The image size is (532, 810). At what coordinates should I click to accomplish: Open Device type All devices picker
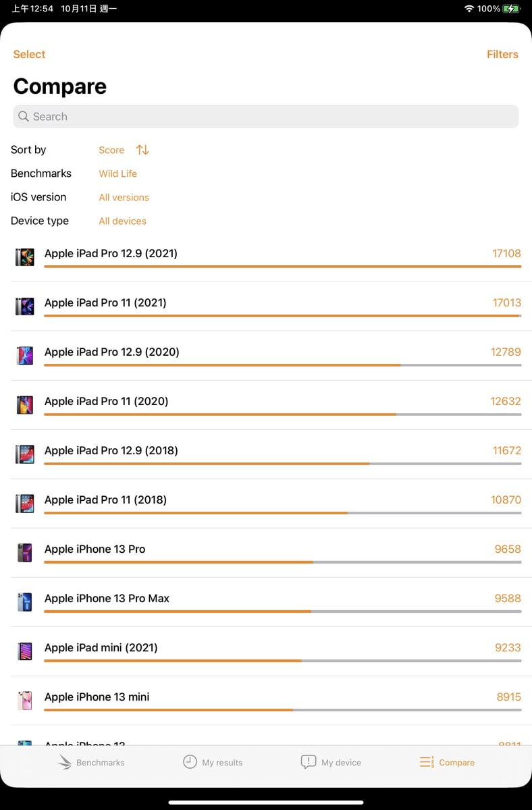pos(122,221)
